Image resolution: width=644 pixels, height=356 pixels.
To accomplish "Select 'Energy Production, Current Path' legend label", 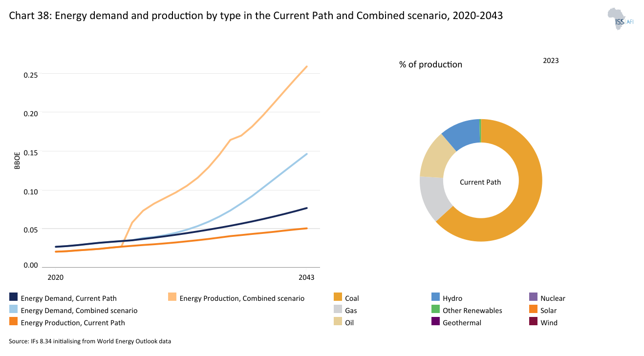I will (x=73, y=322).
